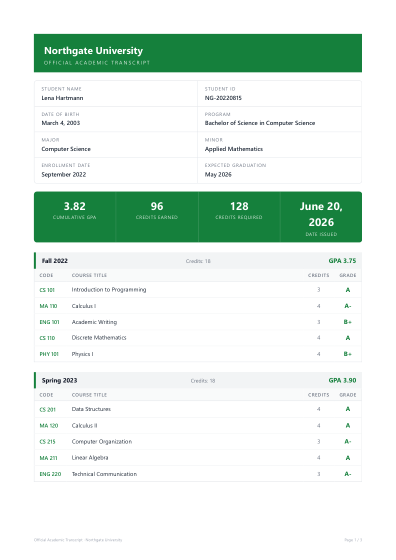The image size is (396, 560).
Task: Click the date issued June 20, 2026
Action: [321, 214]
